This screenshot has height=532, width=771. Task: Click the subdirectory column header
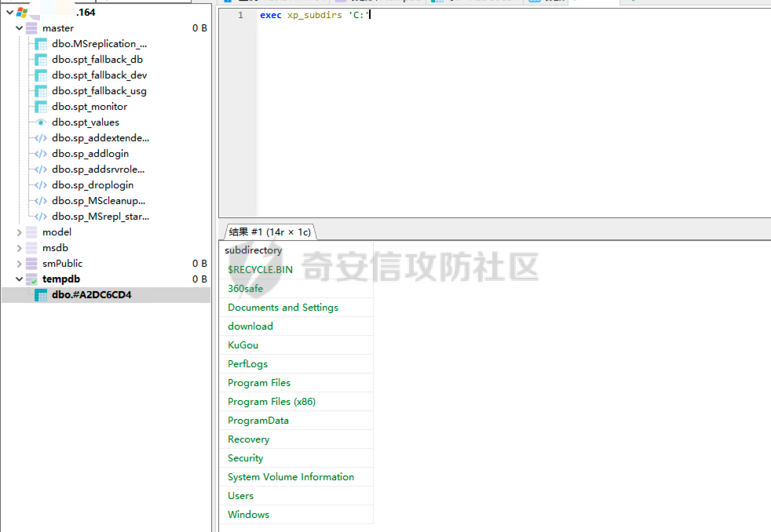point(253,250)
